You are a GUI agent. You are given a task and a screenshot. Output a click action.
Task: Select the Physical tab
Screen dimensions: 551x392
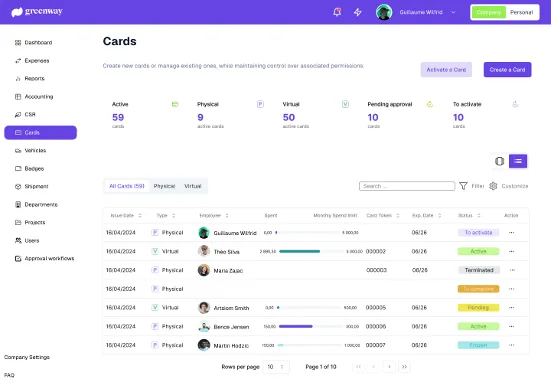164,186
